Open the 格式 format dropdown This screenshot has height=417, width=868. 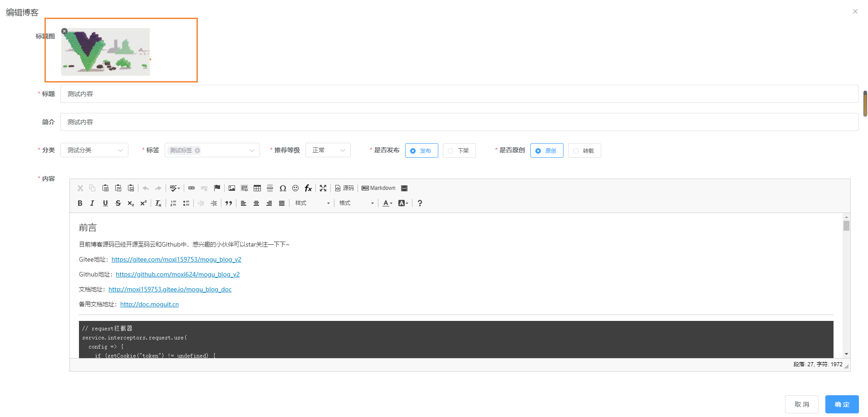pos(356,203)
